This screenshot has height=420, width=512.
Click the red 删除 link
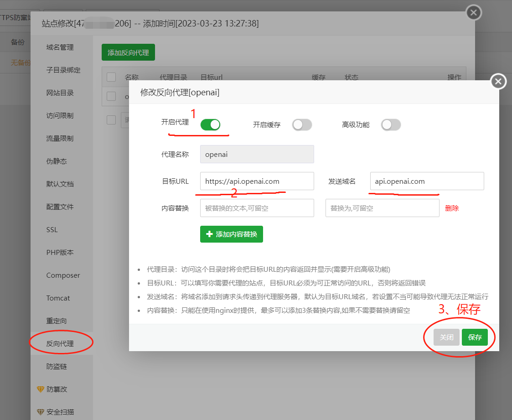(452, 208)
